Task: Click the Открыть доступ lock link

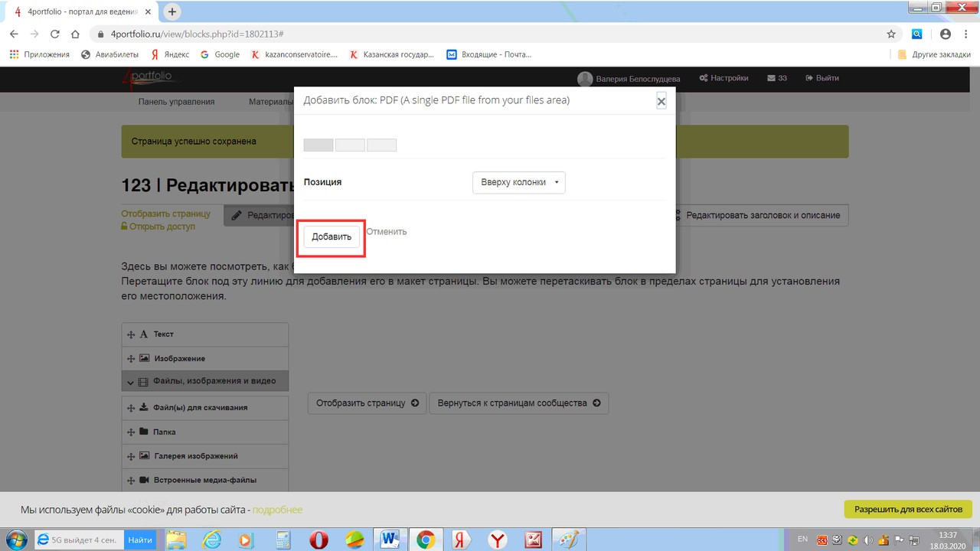Action: pyautogui.click(x=158, y=227)
